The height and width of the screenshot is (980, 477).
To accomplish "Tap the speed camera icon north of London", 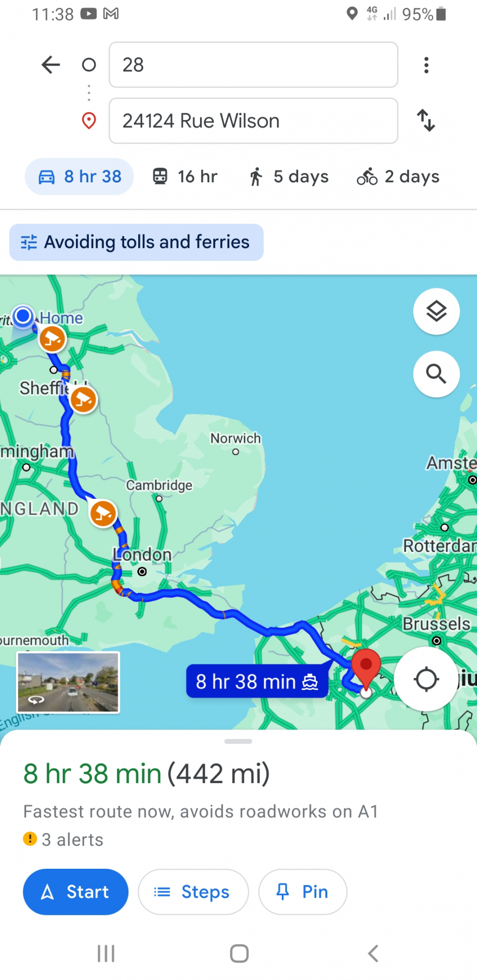I will pos(103,514).
